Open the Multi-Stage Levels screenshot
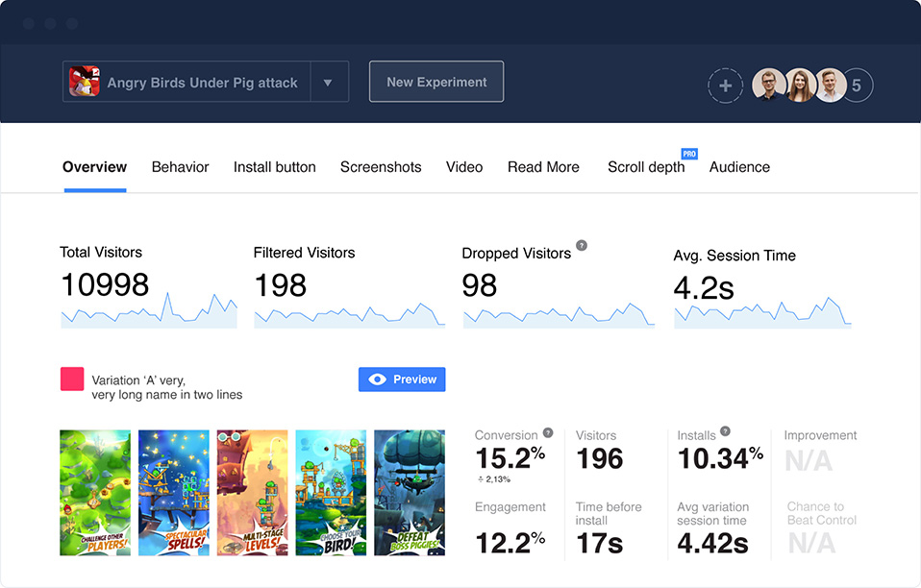921x588 pixels. pyautogui.click(x=253, y=493)
